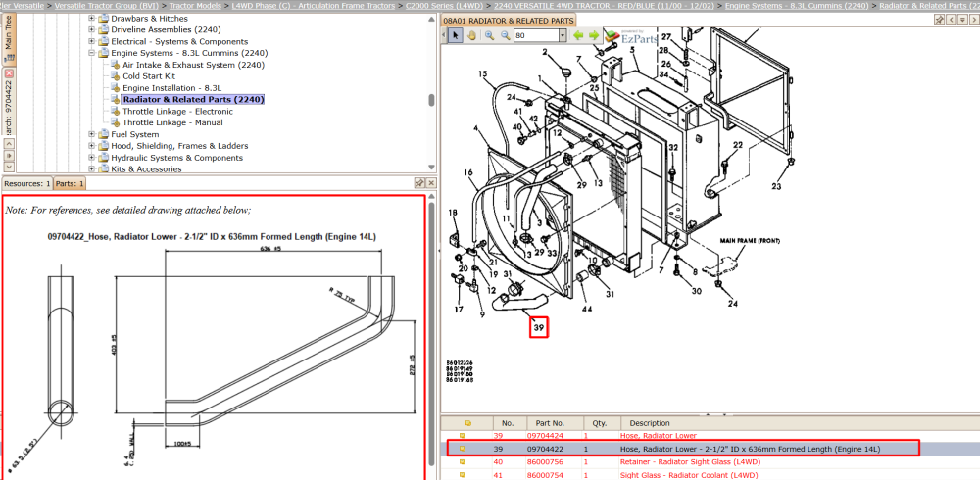Click side tab strip down arrow button
Screen dimensions: 980x480
point(9,167)
